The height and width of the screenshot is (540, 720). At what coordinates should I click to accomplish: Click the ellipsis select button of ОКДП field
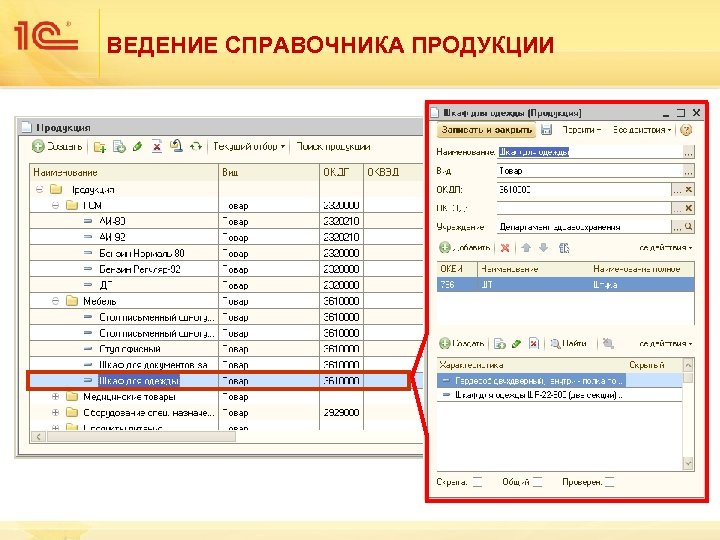coord(677,190)
